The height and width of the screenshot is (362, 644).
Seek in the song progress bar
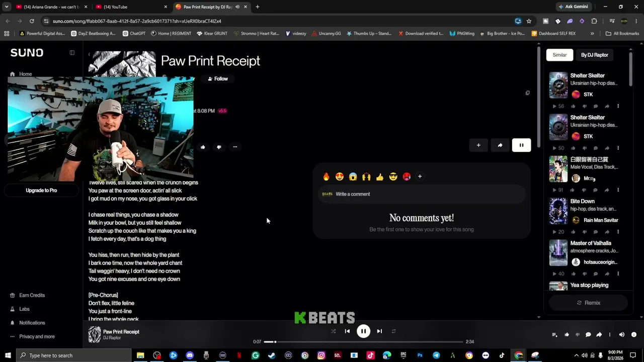pyautogui.click(x=363, y=342)
